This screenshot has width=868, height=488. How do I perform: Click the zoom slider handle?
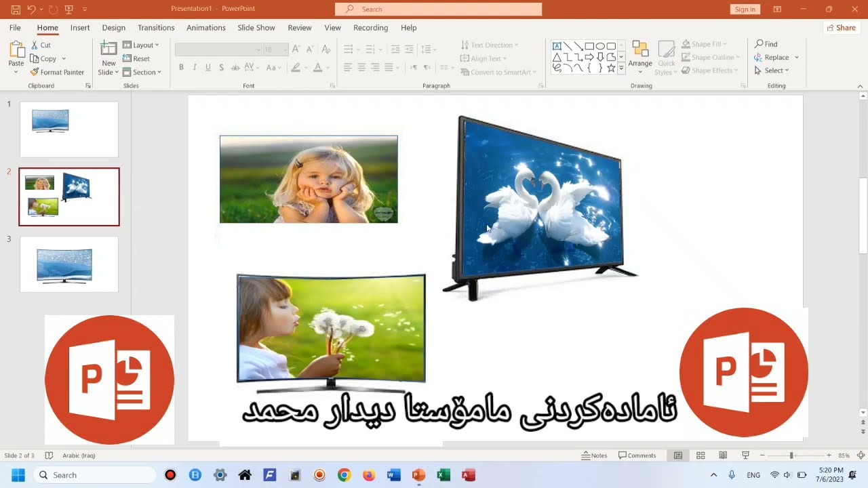point(791,455)
